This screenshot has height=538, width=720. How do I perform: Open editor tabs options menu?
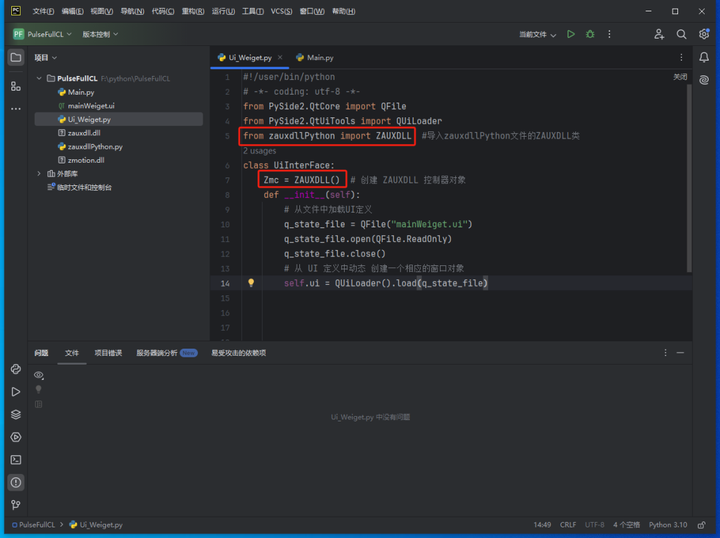pos(681,57)
